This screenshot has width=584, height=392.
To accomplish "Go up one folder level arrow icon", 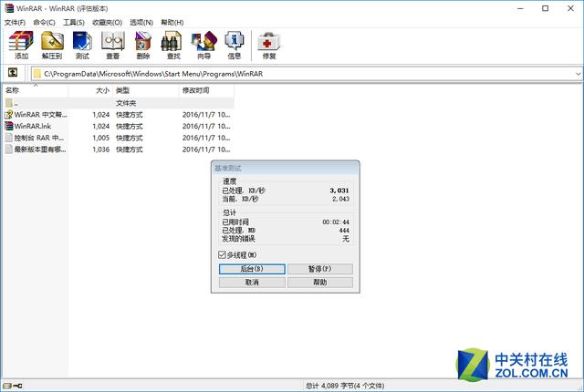I will click(x=13, y=73).
